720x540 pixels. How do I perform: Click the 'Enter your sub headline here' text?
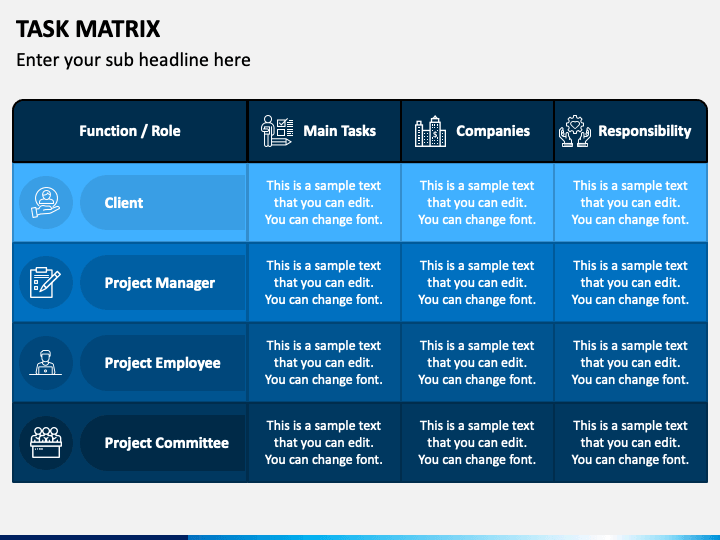[133, 60]
